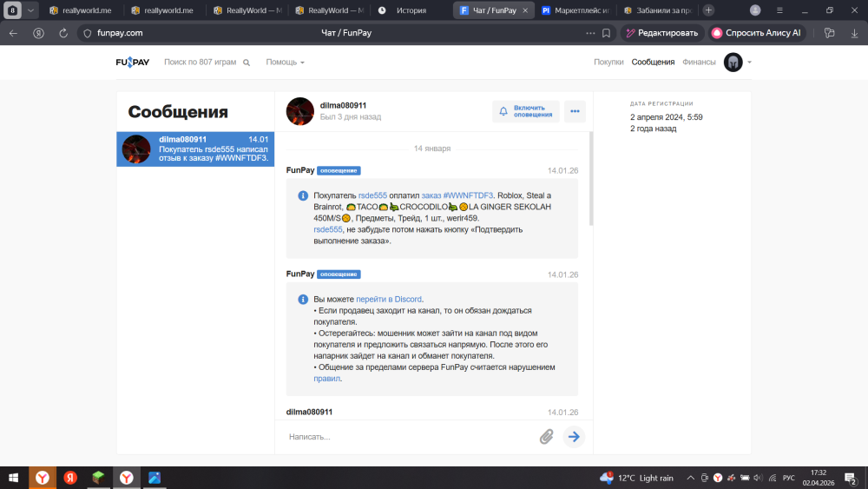Show hidden tray icons chevron
The image size is (868, 489).
690,478
